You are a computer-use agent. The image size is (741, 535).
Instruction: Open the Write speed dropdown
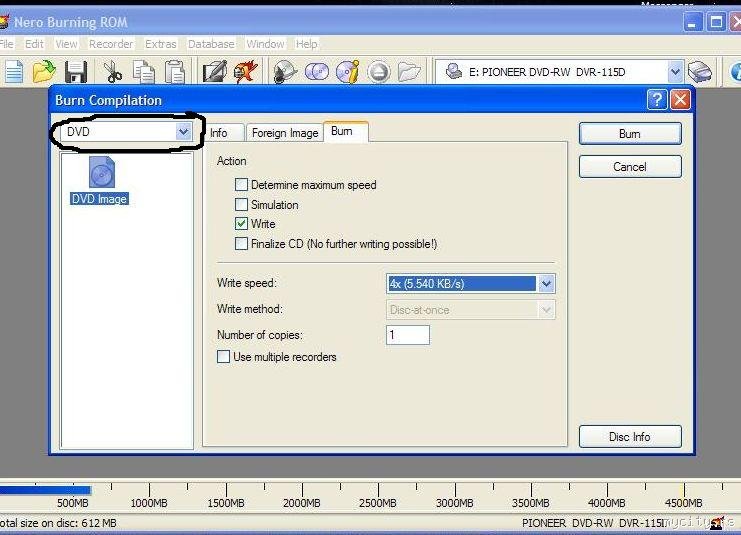546,284
